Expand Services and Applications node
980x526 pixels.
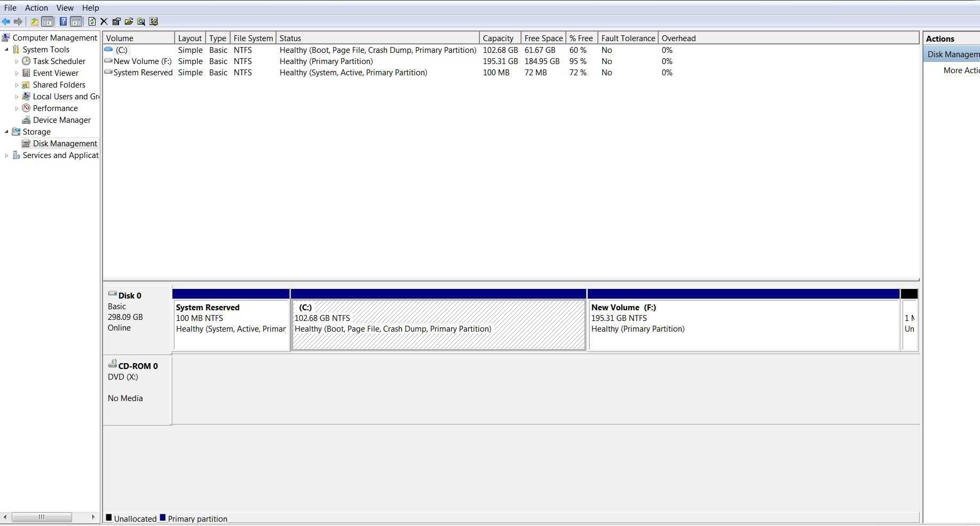(x=6, y=155)
